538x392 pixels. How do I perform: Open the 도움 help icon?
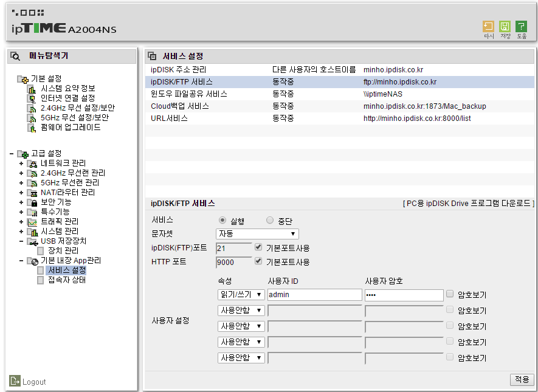click(x=521, y=26)
